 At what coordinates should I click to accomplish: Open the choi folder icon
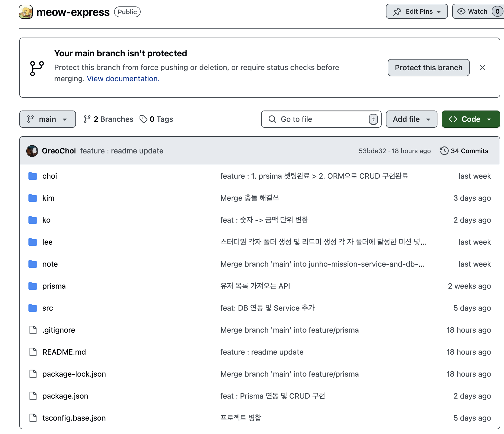[x=33, y=176]
